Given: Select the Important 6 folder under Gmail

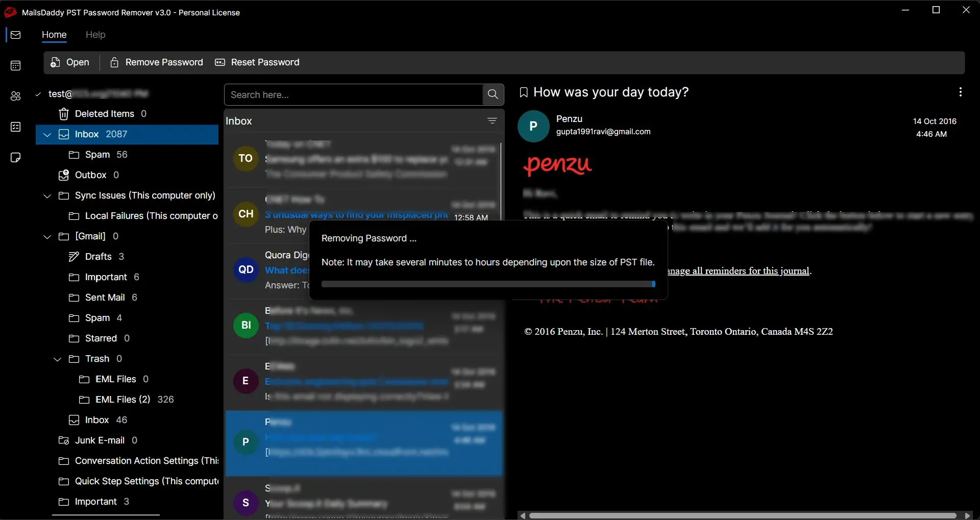Looking at the screenshot, I should click(x=128, y=277).
